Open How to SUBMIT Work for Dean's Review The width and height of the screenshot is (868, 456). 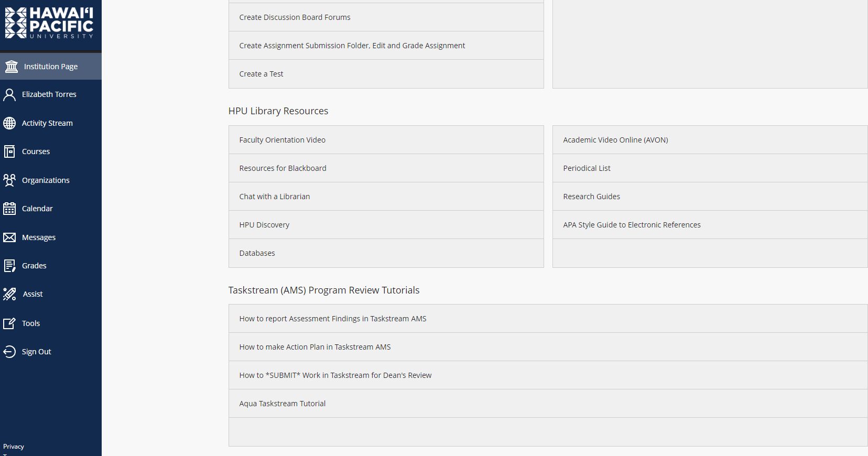pos(548,375)
